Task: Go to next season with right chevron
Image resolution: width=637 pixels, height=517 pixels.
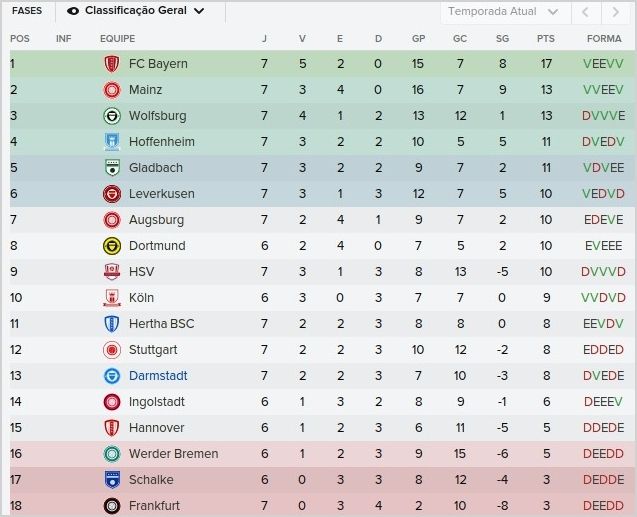Action: coord(615,12)
